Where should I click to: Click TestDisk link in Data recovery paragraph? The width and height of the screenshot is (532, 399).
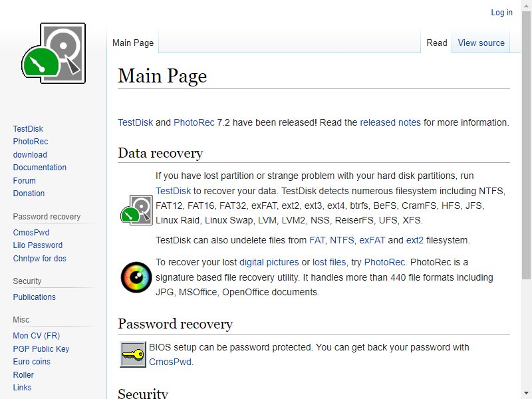(174, 191)
